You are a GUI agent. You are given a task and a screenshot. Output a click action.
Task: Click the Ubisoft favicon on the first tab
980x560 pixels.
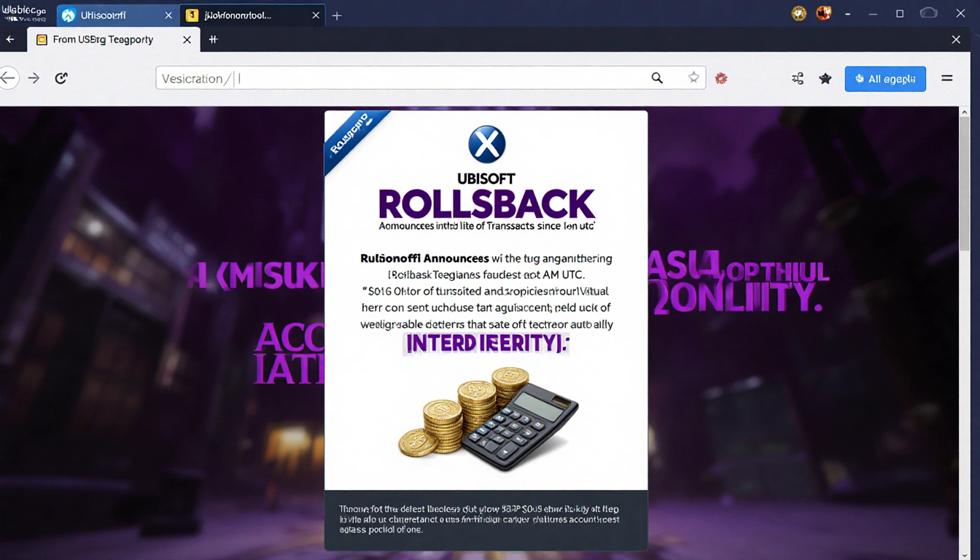67,15
